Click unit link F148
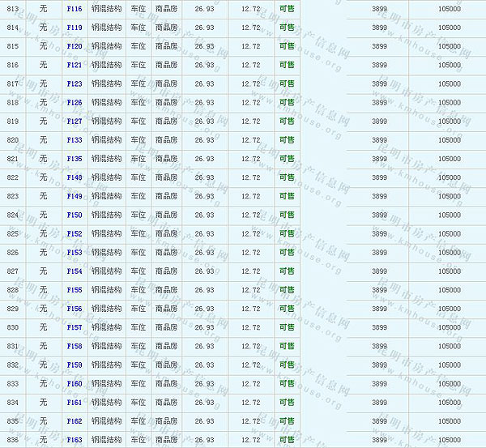The height and width of the screenshot is (448, 486). [75, 177]
